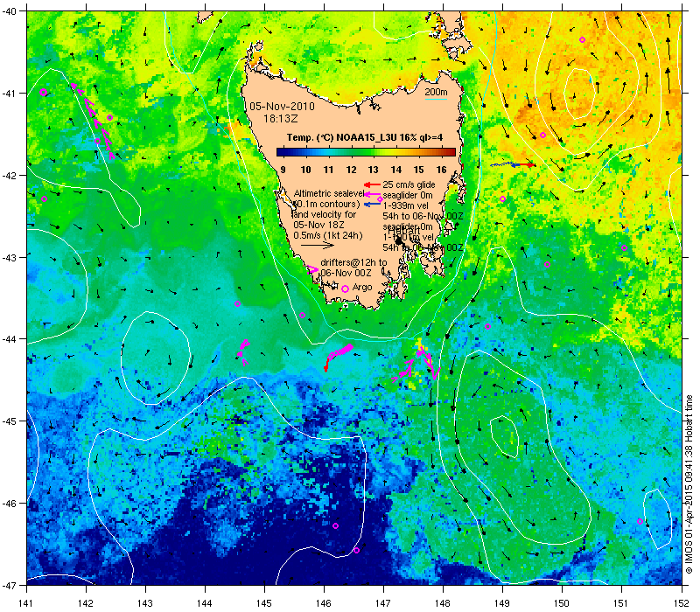700x612 pixels.
Task: Click the magenta drifter legend arrowhead
Action: click(x=313, y=270)
